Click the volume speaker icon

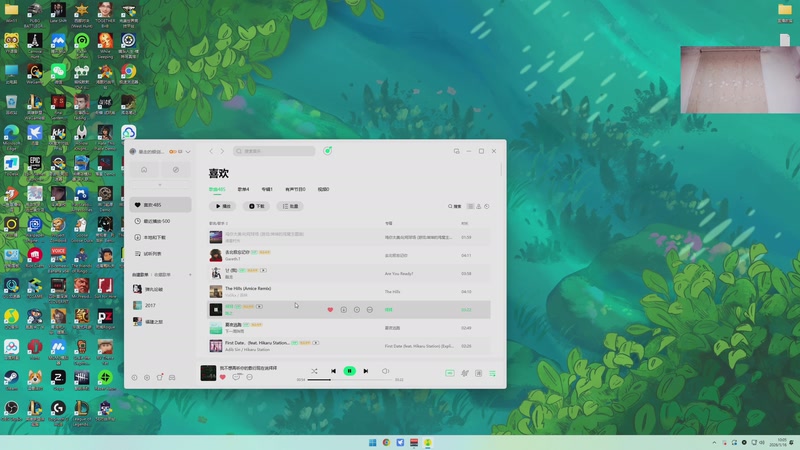pyautogui.click(x=385, y=371)
